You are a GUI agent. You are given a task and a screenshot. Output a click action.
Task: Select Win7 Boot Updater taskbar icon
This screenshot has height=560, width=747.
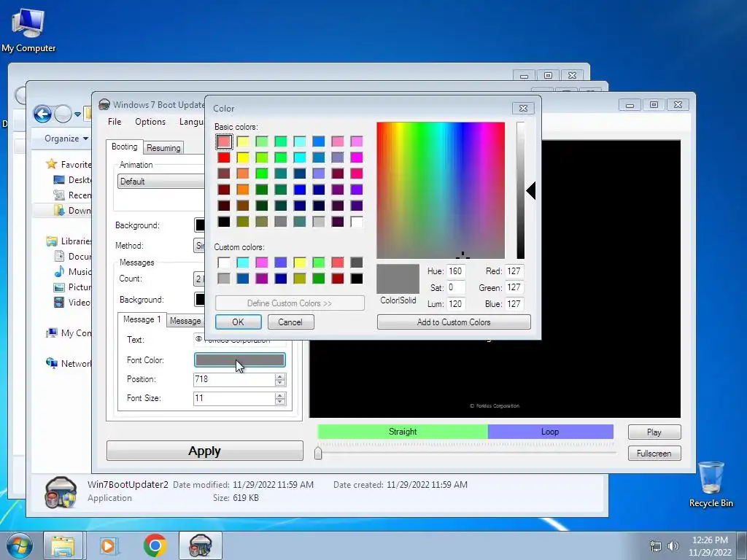pos(201,545)
